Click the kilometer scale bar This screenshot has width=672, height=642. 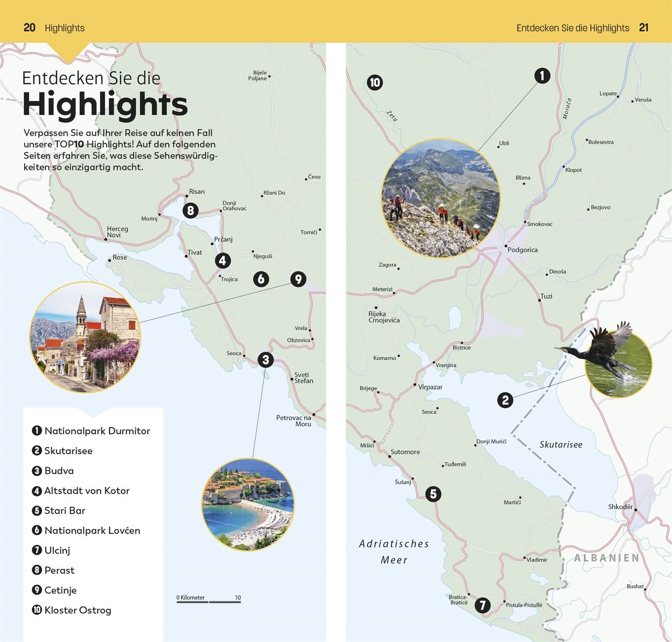209,600
